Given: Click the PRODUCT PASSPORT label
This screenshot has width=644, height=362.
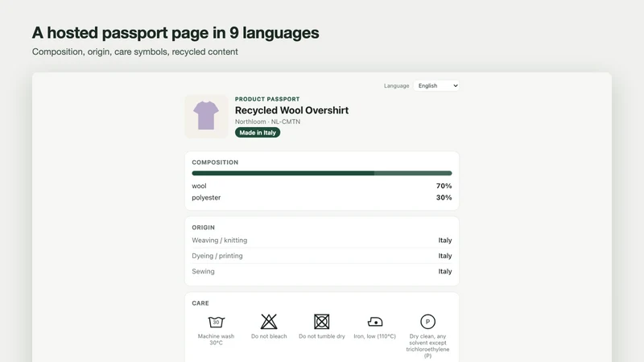Looking at the screenshot, I should point(267,99).
